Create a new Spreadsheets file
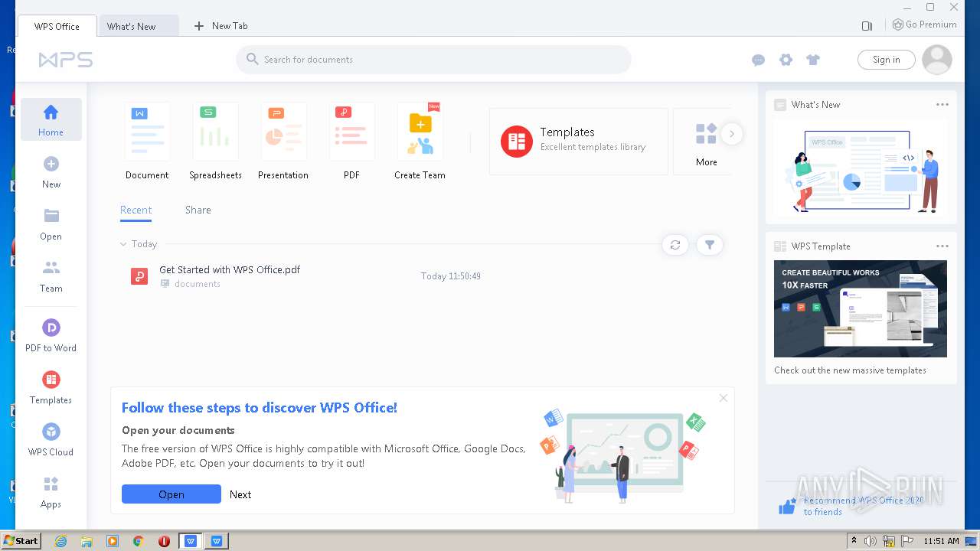The image size is (980, 551). (x=215, y=142)
